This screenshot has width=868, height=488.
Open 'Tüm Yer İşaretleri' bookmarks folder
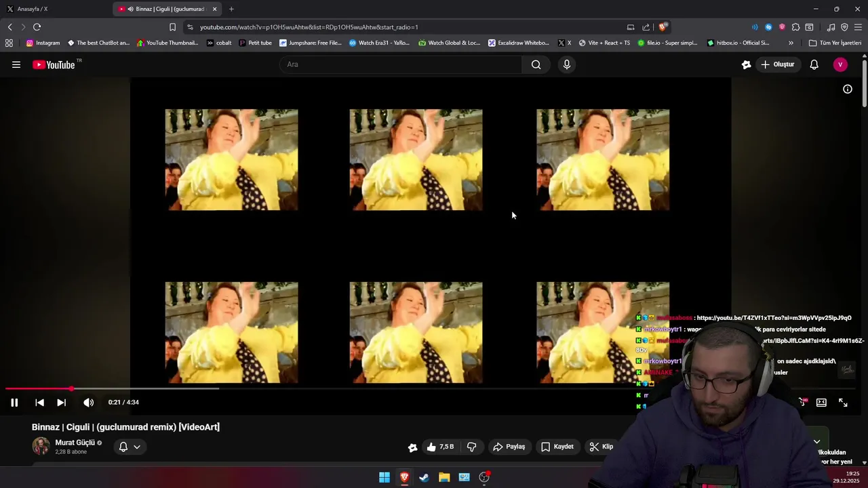(835, 43)
